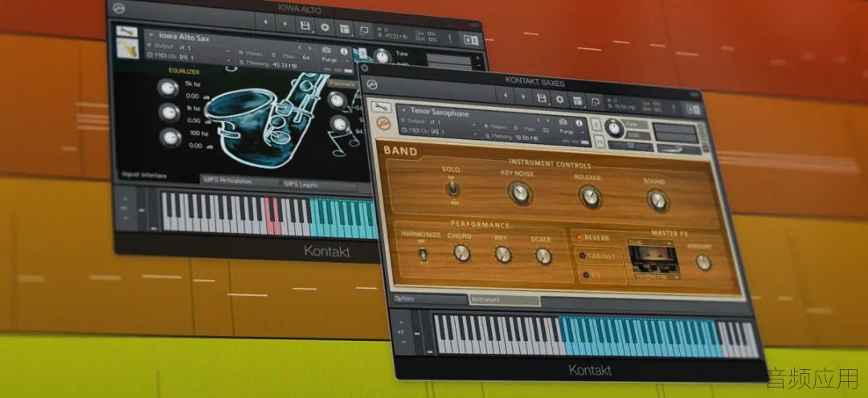
Task: Toggle the HARMONIZE switch in Performance section
Action: coord(423,253)
